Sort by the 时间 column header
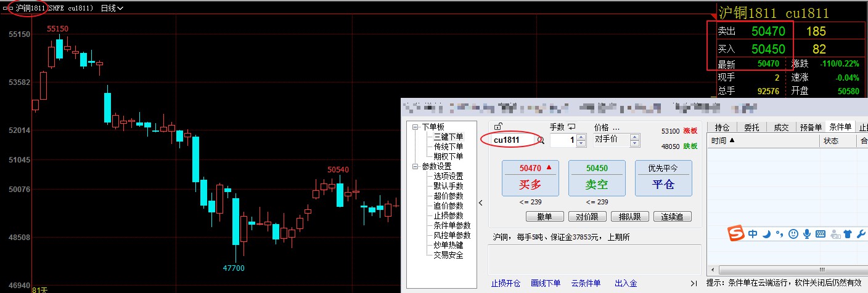Screen dimensions: 868x293 tap(763, 140)
